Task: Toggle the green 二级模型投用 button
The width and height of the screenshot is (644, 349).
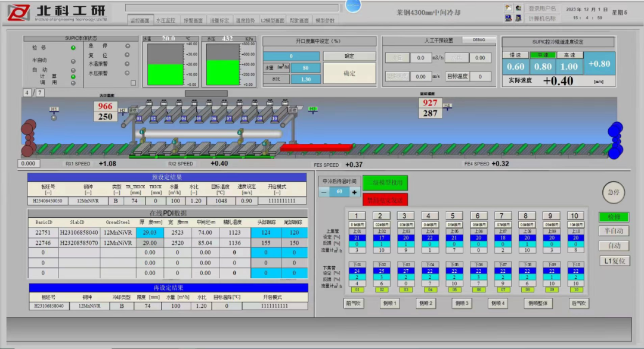Action: [x=385, y=182]
